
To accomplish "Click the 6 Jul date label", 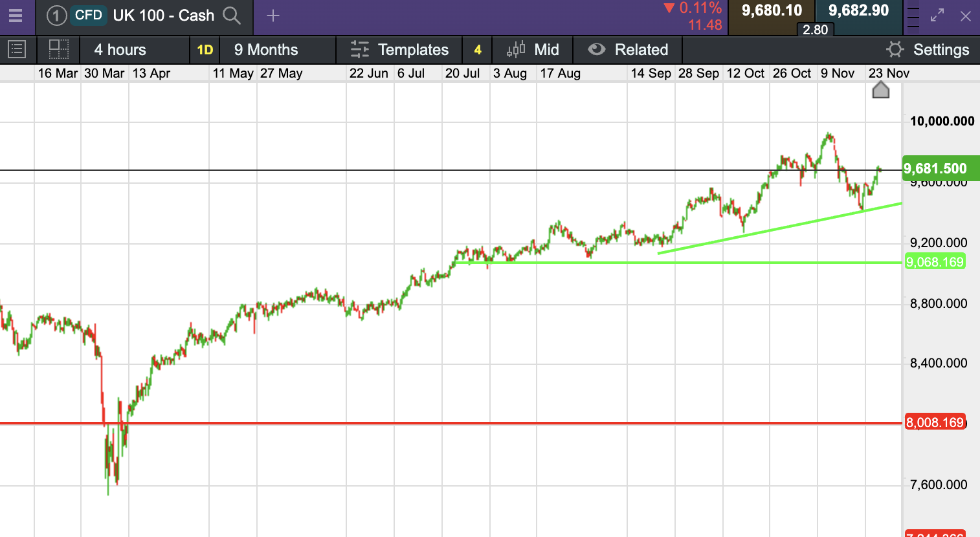I will 411,73.
